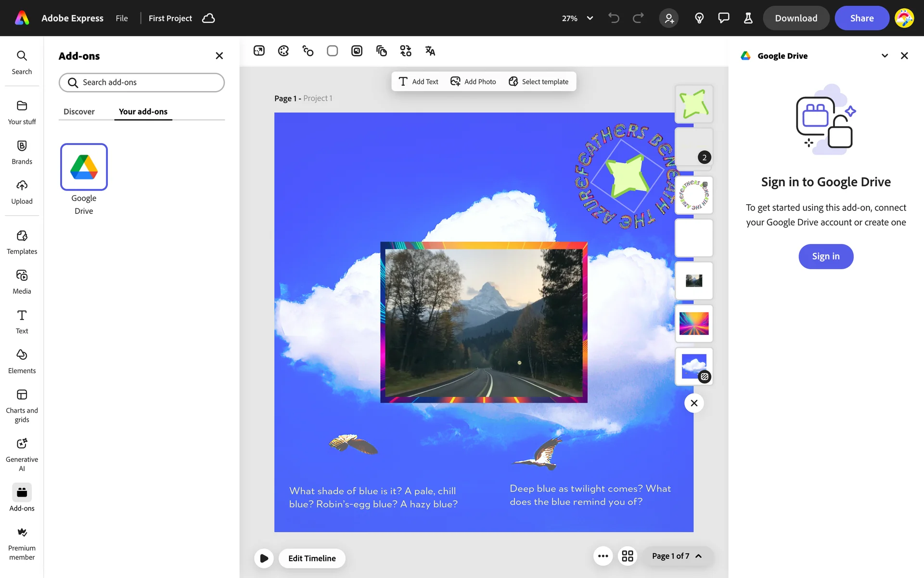Screen dimensions: 924x578
Task: Collapse Google Drive panel chevron
Action: point(885,56)
